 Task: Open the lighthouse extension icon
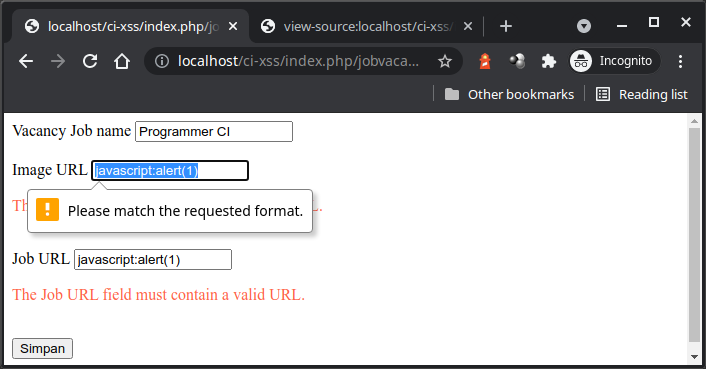coord(484,61)
